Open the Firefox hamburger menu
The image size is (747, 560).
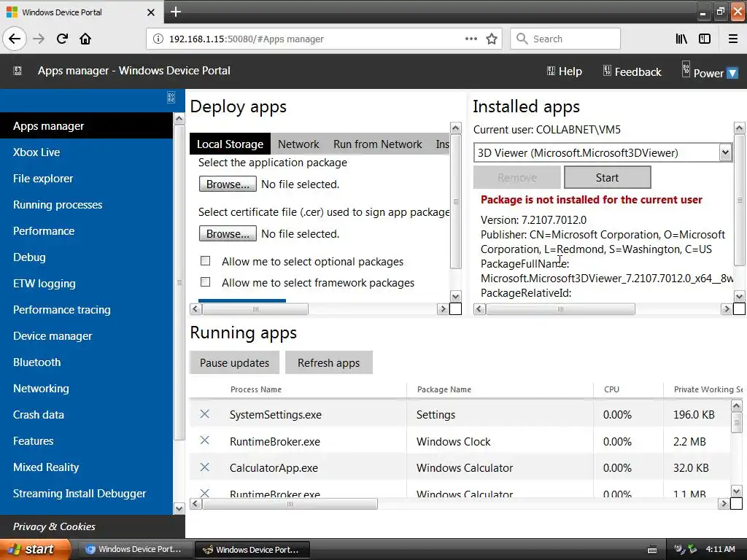pyautogui.click(x=733, y=39)
